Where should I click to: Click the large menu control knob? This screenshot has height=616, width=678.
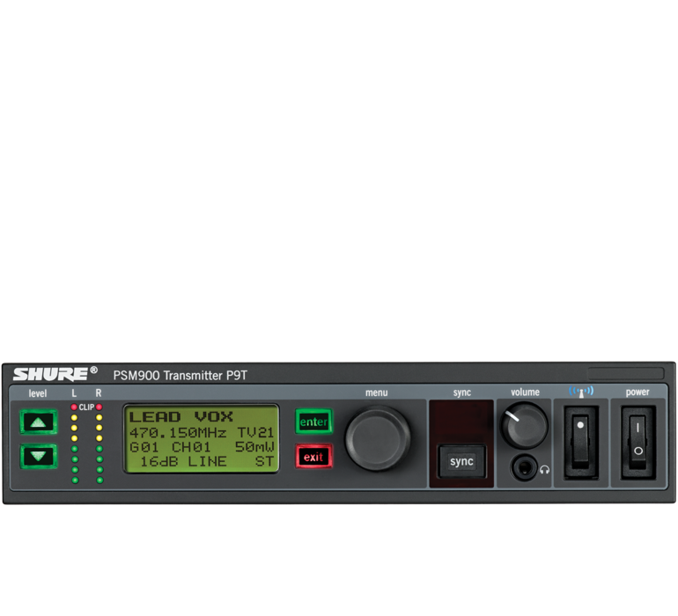(x=378, y=436)
